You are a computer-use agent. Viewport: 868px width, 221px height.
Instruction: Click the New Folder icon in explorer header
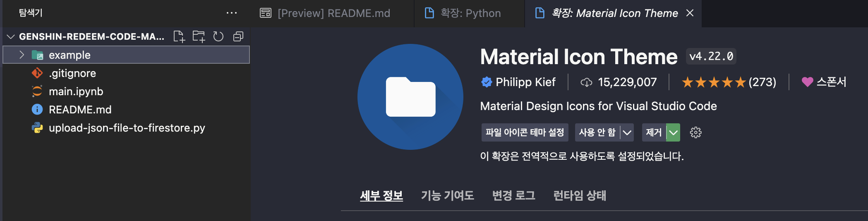click(x=199, y=36)
